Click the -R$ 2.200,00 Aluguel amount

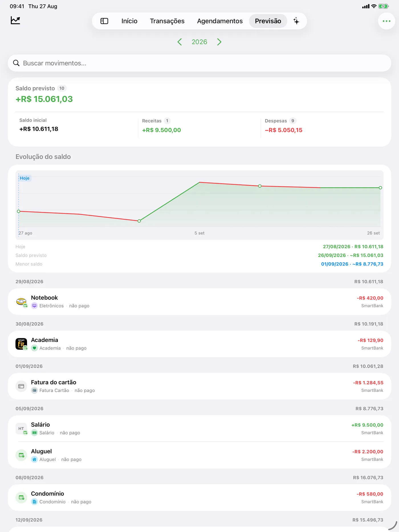368,452
